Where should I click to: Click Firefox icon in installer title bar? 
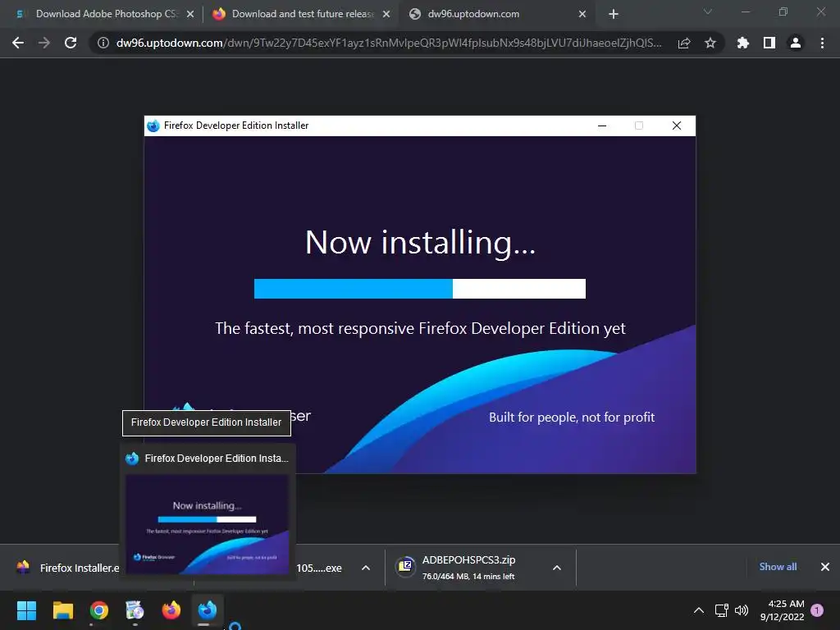153,126
